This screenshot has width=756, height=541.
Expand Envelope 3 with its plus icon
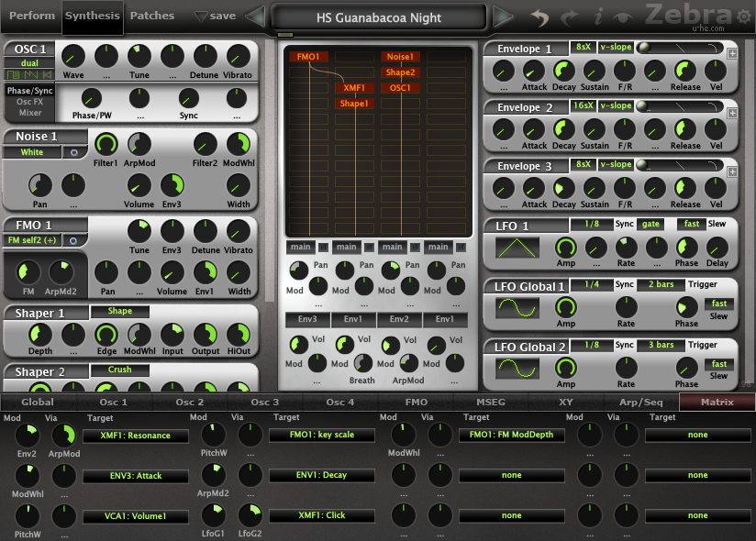click(x=732, y=171)
